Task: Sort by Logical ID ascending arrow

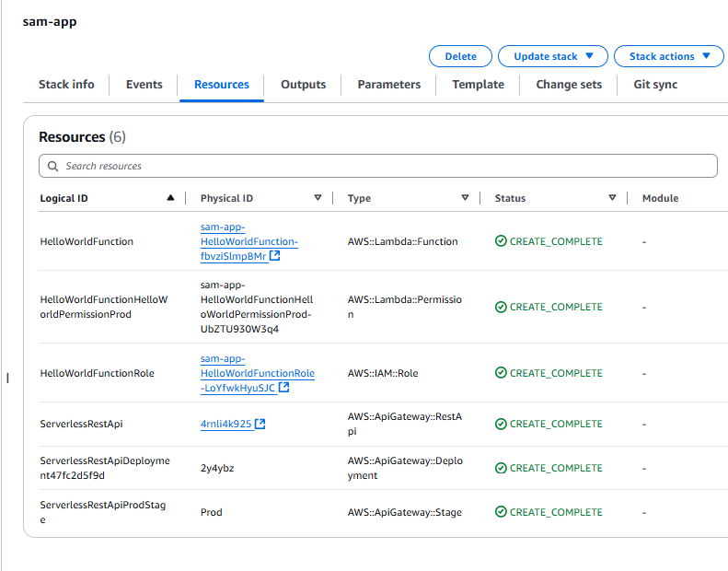Action: (170, 198)
